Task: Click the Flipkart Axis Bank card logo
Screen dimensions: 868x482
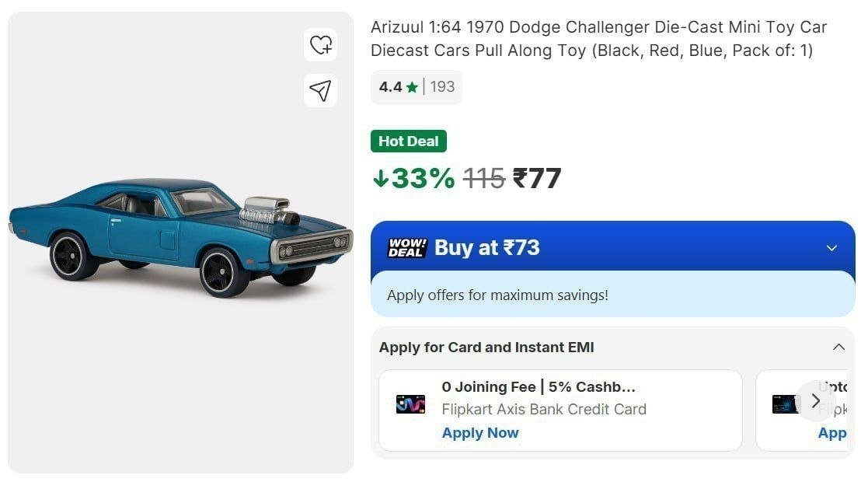Action: (410, 404)
